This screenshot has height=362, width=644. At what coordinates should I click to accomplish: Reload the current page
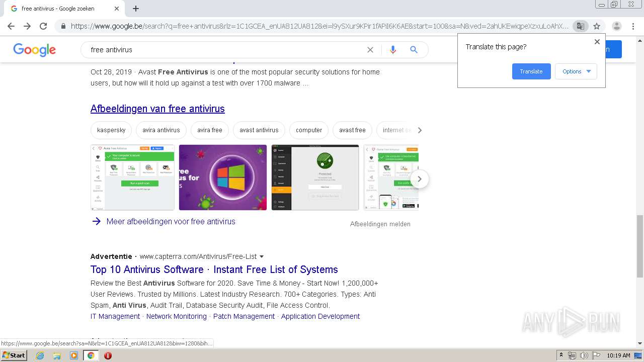[x=43, y=26]
